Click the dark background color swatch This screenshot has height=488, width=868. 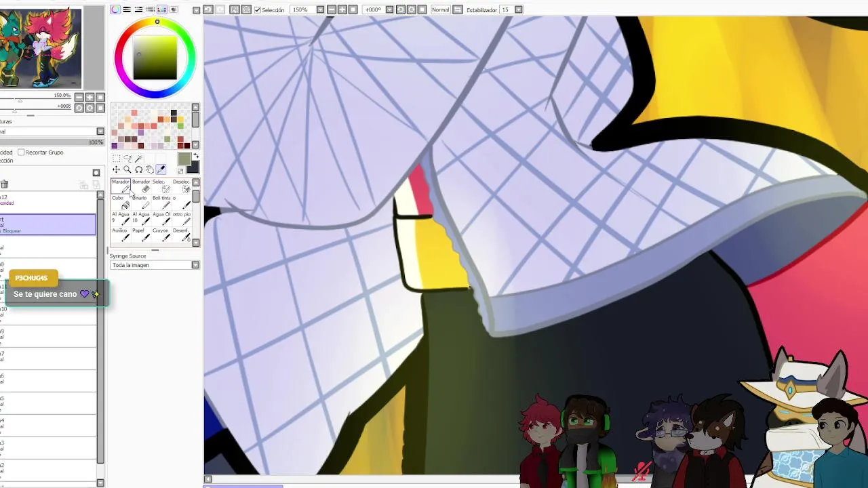[193, 167]
